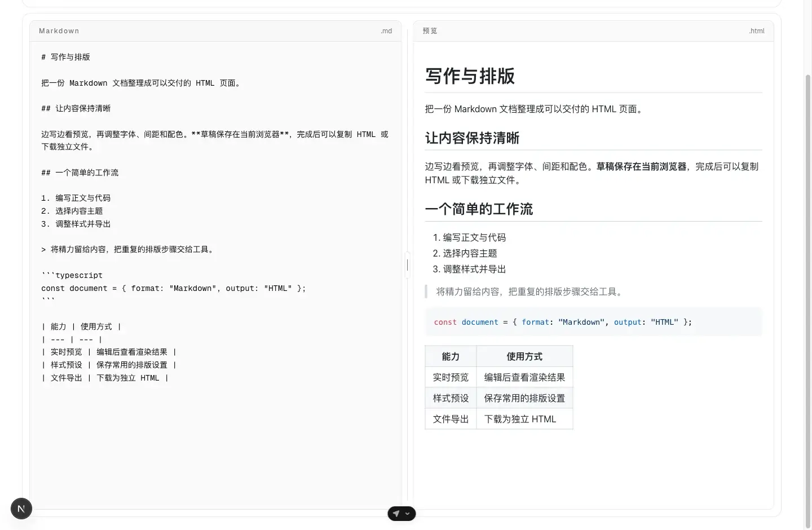
Task: Click '下载为独立 HTML' table cell in preview
Action: (x=524, y=419)
